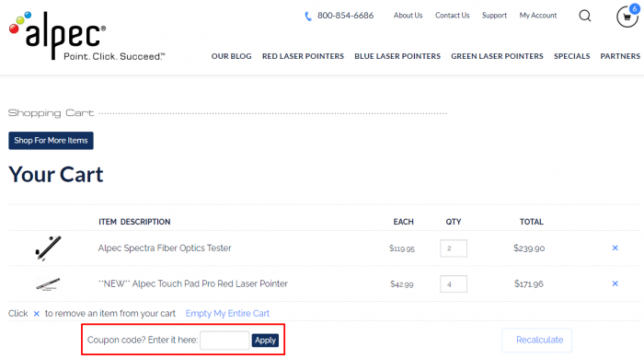Click Empty My Entire Cart link
The image size is (644, 358).
[x=227, y=313]
